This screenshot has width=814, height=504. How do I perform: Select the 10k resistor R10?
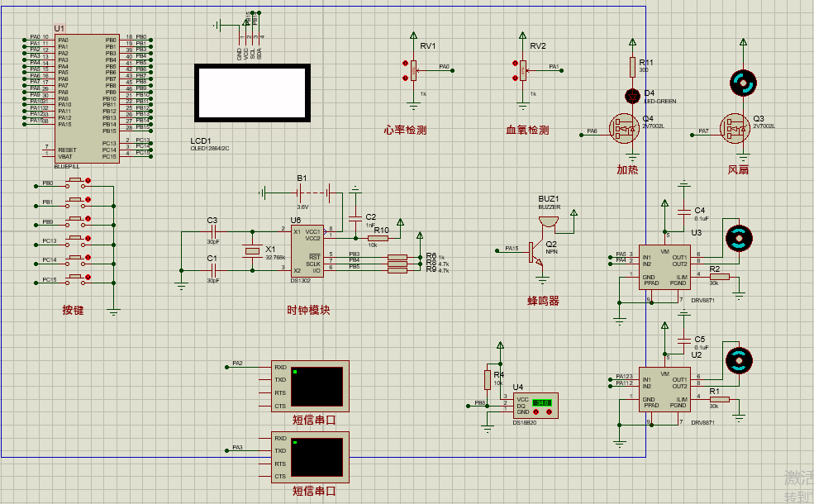coord(378,238)
